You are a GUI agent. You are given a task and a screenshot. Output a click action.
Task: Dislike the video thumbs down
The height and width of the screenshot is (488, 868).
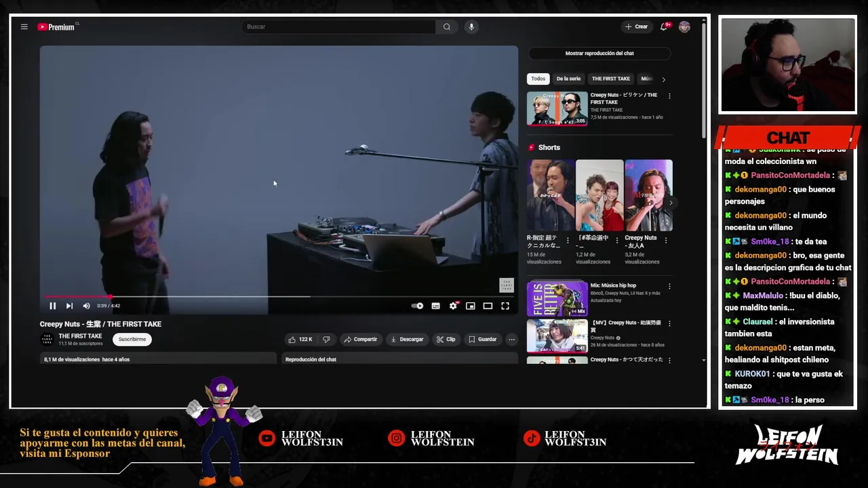326,340
